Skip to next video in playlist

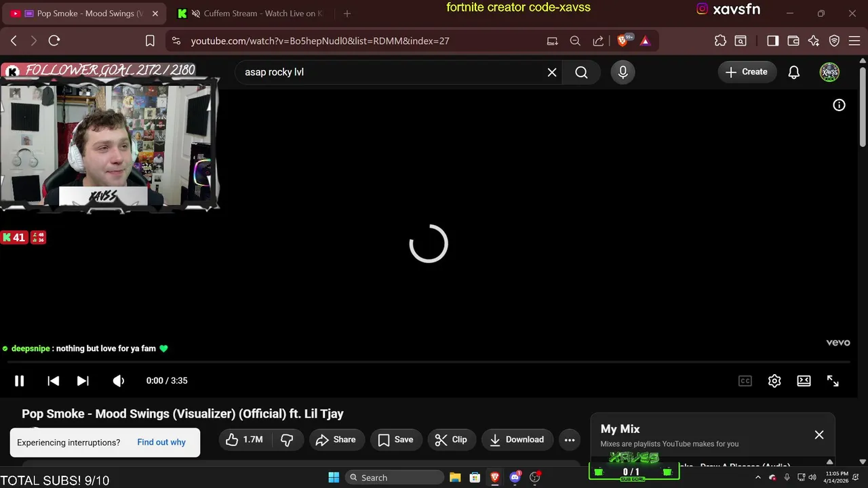pos(83,381)
